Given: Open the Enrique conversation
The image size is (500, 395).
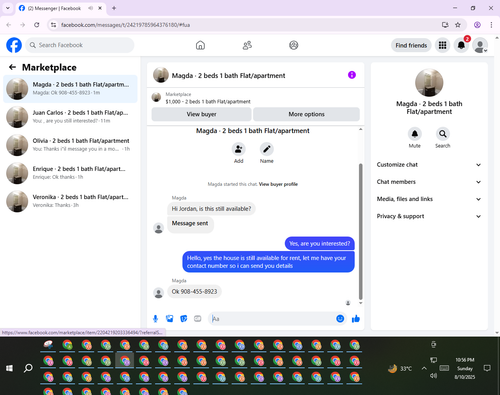Looking at the screenshot, I should click(x=70, y=173).
